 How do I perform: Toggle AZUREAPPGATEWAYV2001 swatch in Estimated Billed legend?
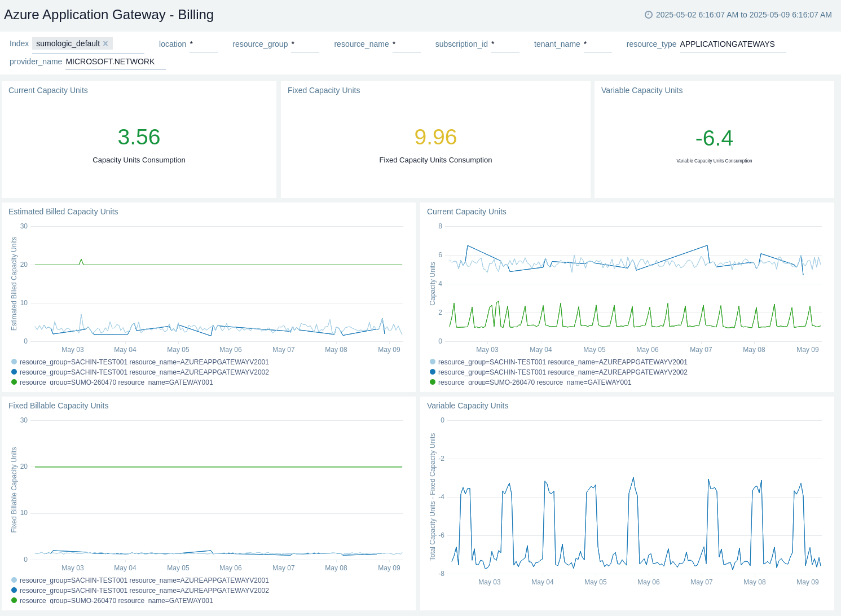14,362
